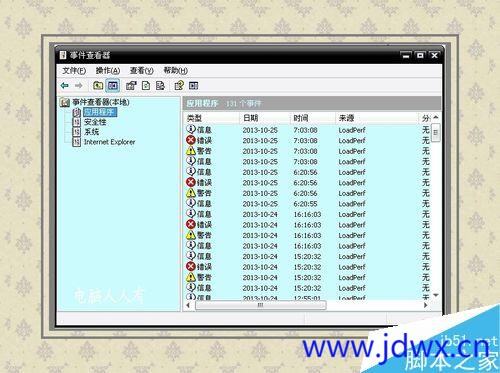
Task: Select 安全性 log in the tree
Action: (x=95, y=122)
